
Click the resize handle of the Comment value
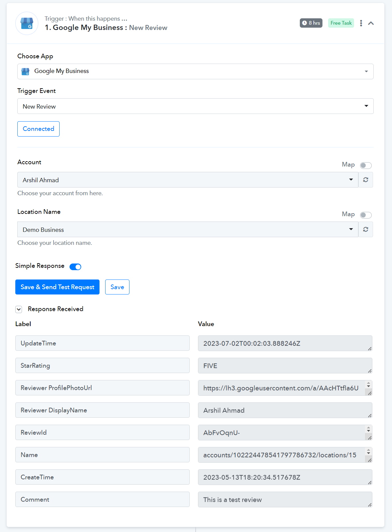click(x=370, y=505)
